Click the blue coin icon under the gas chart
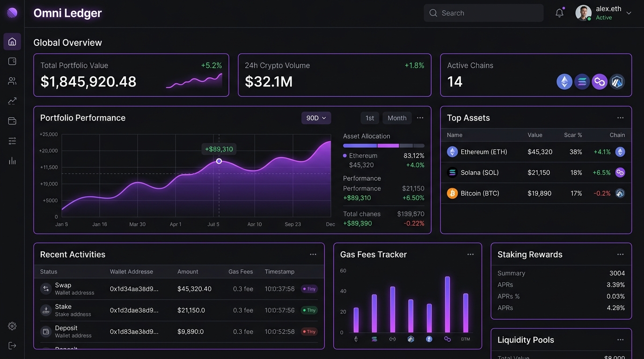The height and width of the screenshot is (359, 644). click(x=429, y=339)
